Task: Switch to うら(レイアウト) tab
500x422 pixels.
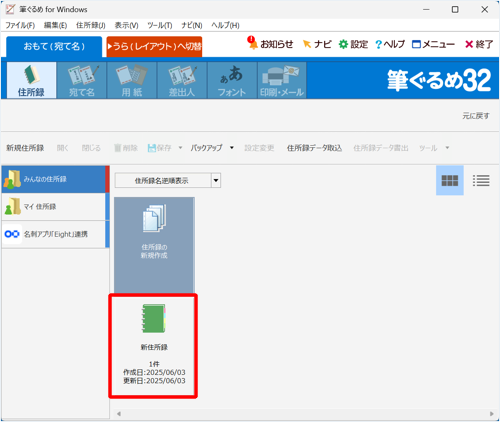Action: pos(154,47)
